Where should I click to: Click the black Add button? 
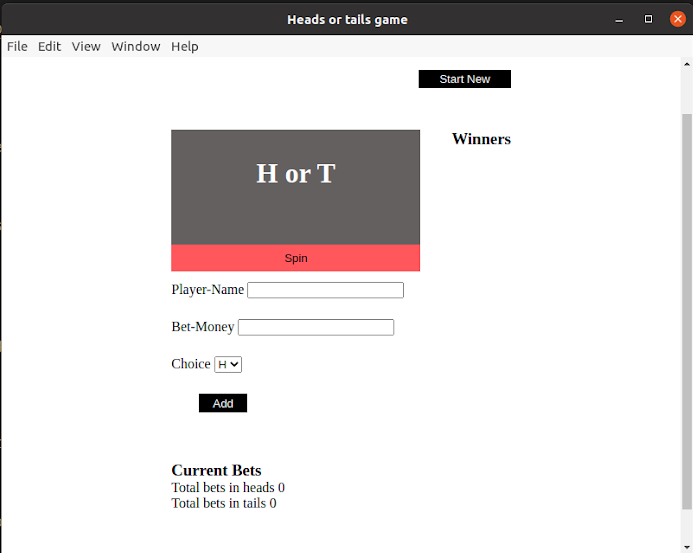223,403
